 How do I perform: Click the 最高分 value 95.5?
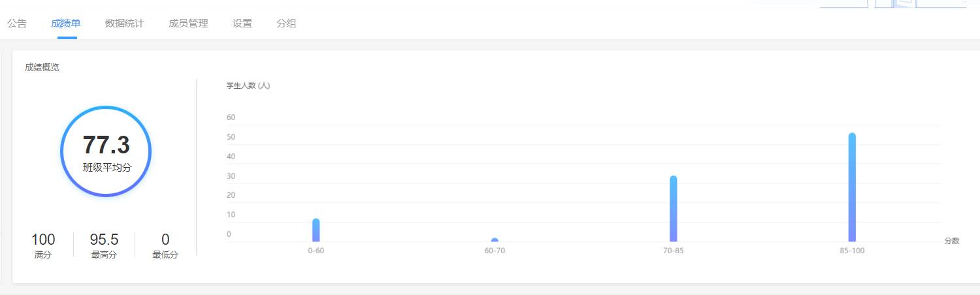104,240
